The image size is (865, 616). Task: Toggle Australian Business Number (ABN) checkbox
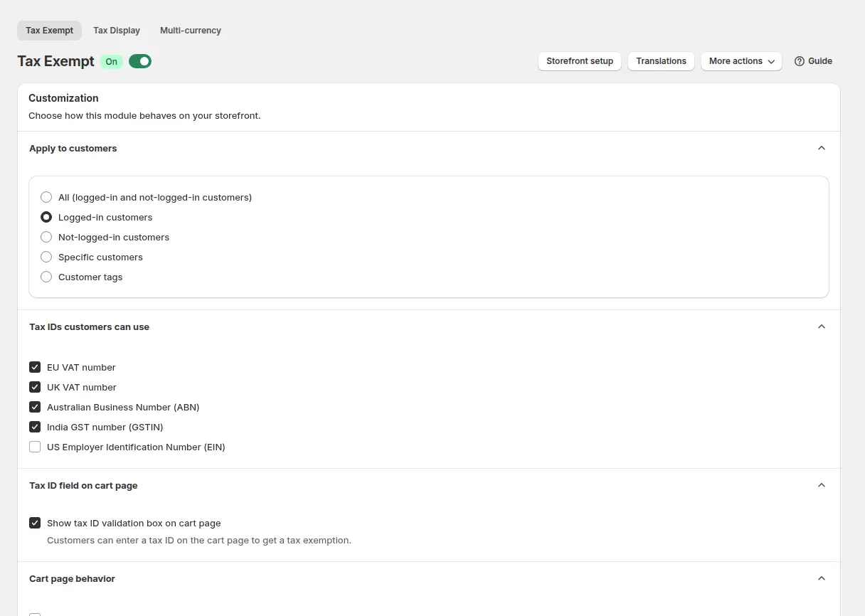tap(35, 407)
